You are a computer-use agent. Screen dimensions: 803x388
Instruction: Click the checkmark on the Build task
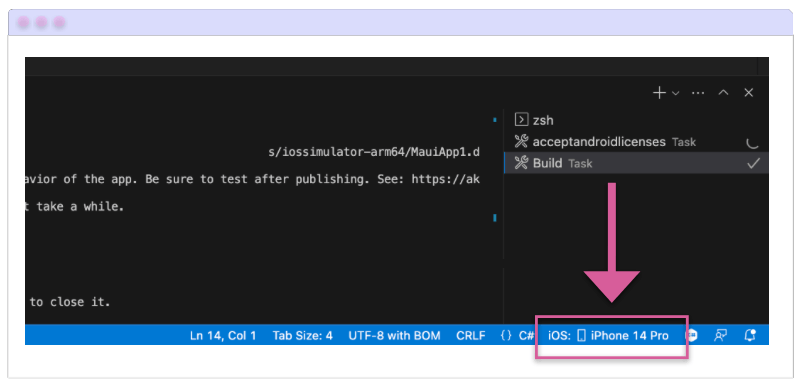tap(753, 164)
